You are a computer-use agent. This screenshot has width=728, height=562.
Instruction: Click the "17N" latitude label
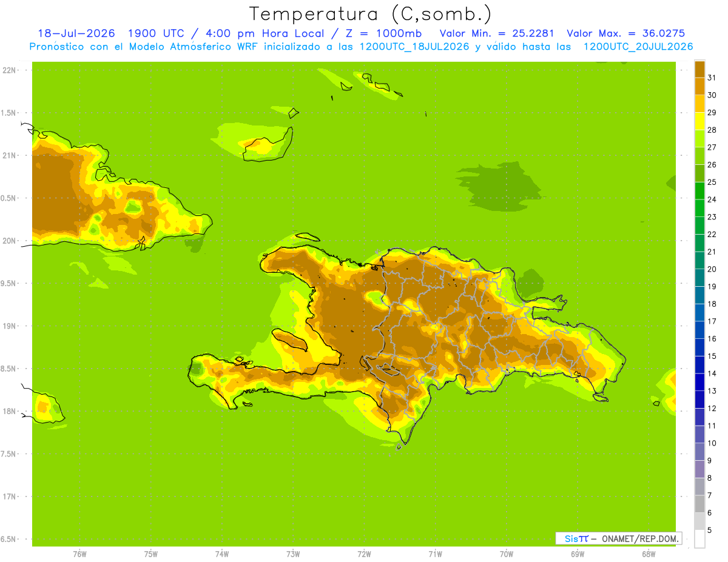(x=8, y=497)
